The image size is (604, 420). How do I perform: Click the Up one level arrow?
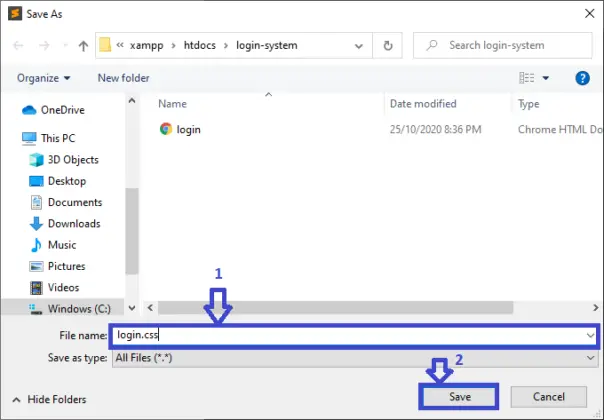[81, 46]
